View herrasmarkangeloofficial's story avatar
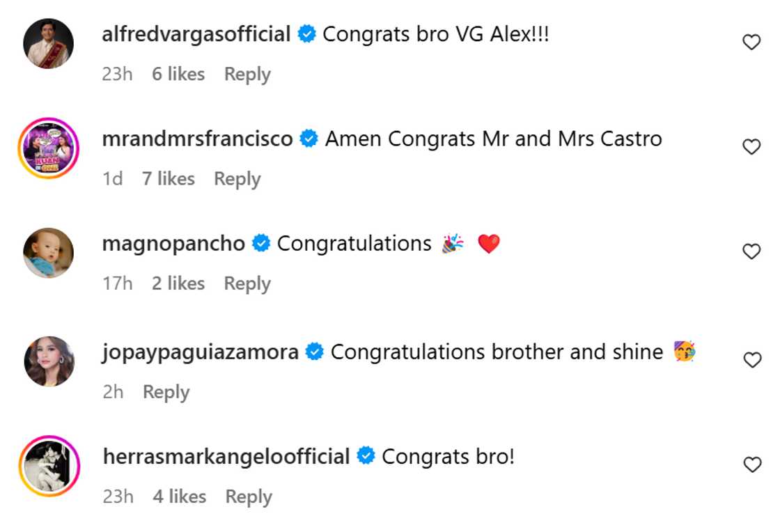This screenshot has height=532, width=780. pos(49,466)
